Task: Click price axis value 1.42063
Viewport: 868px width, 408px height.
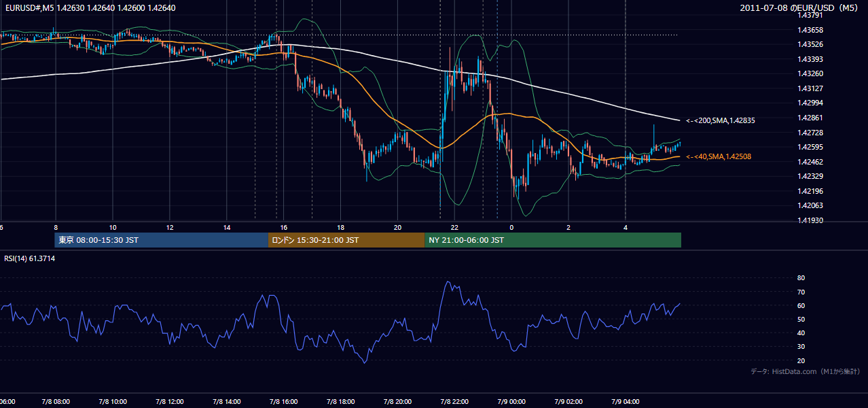Action: pos(810,205)
